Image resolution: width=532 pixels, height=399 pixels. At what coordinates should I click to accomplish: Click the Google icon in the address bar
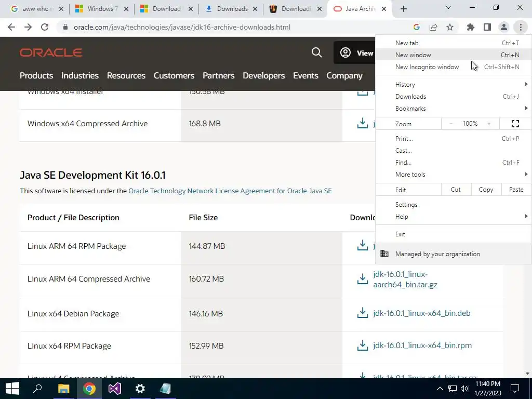pyautogui.click(x=417, y=27)
